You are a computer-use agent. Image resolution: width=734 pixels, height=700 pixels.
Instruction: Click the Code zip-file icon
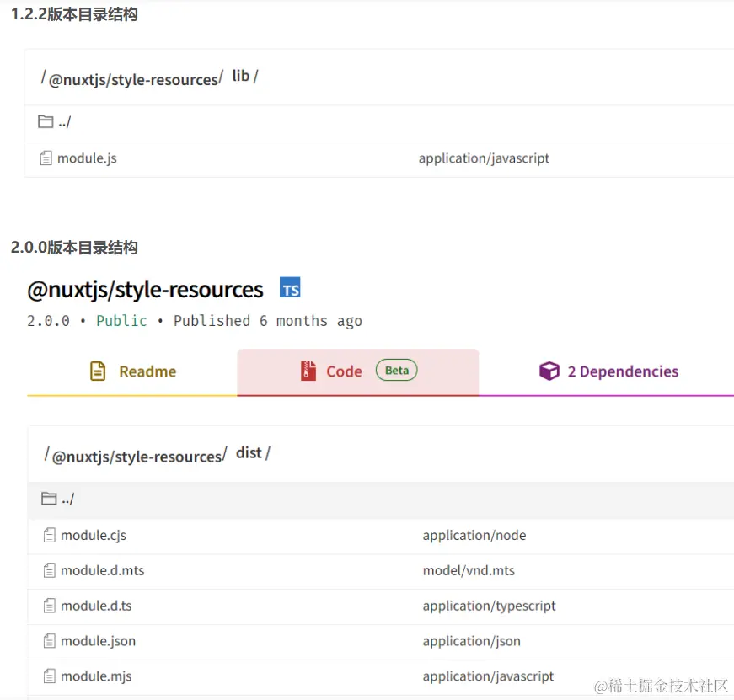point(308,371)
